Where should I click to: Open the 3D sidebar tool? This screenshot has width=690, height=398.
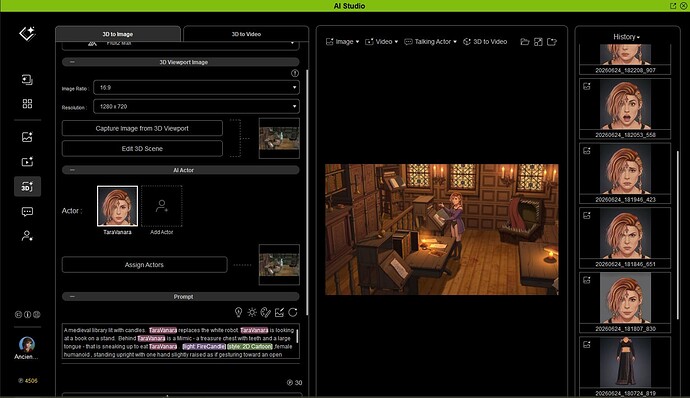pos(27,187)
